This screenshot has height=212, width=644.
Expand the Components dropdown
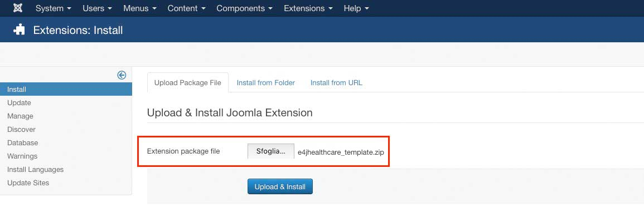coord(244,8)
